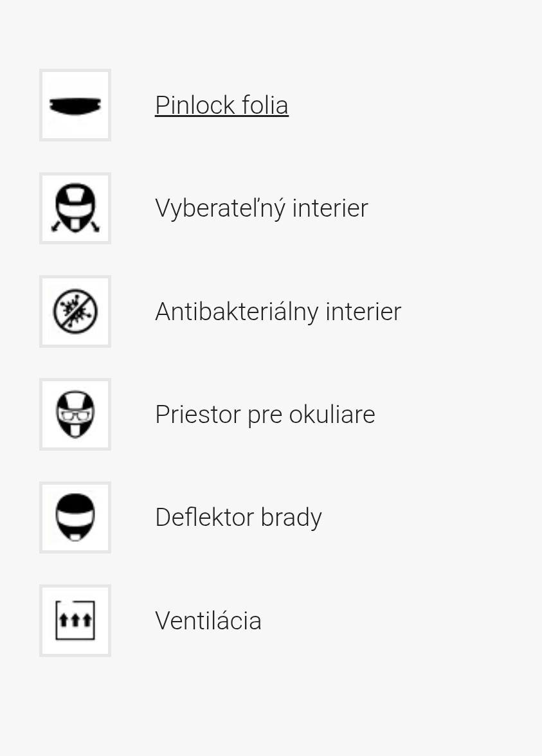Click the Vyberateľný interier label

[261, 208]
